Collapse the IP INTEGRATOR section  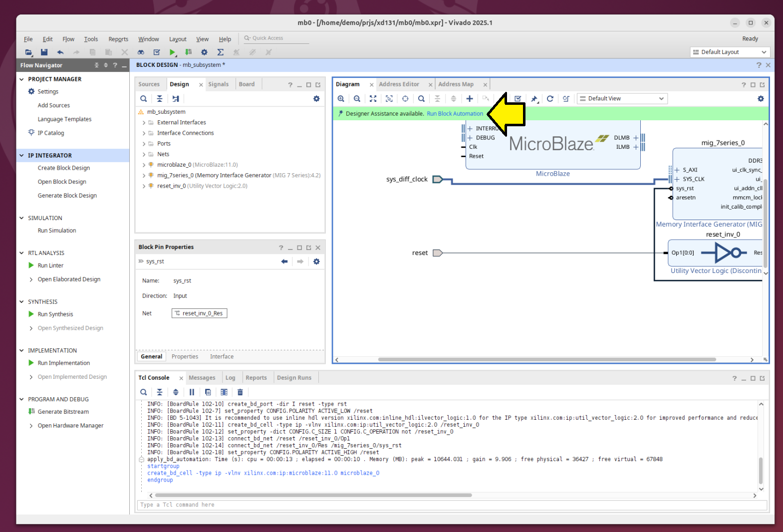(21, 156)
